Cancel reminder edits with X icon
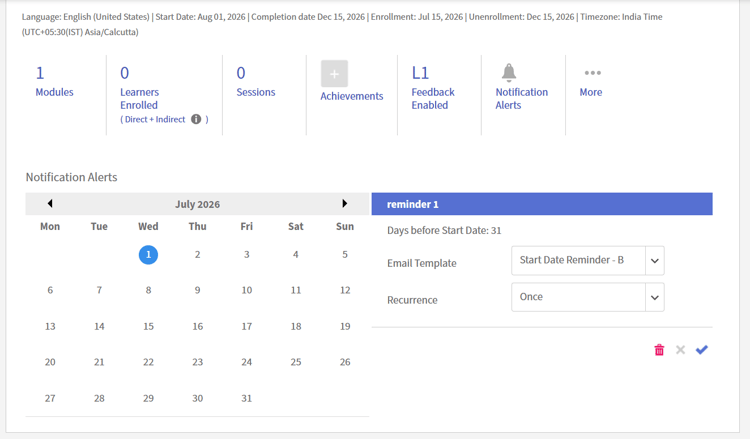The image size is (750, 439). click(x=680, y=350)
